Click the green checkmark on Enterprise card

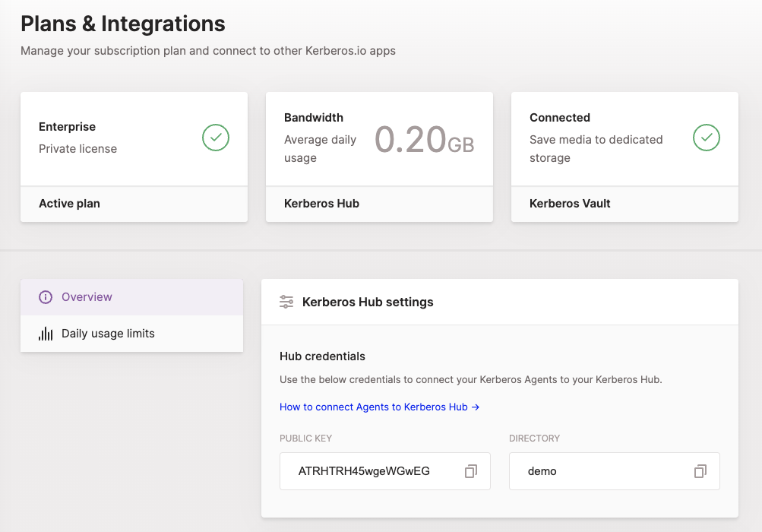point(216,138)
